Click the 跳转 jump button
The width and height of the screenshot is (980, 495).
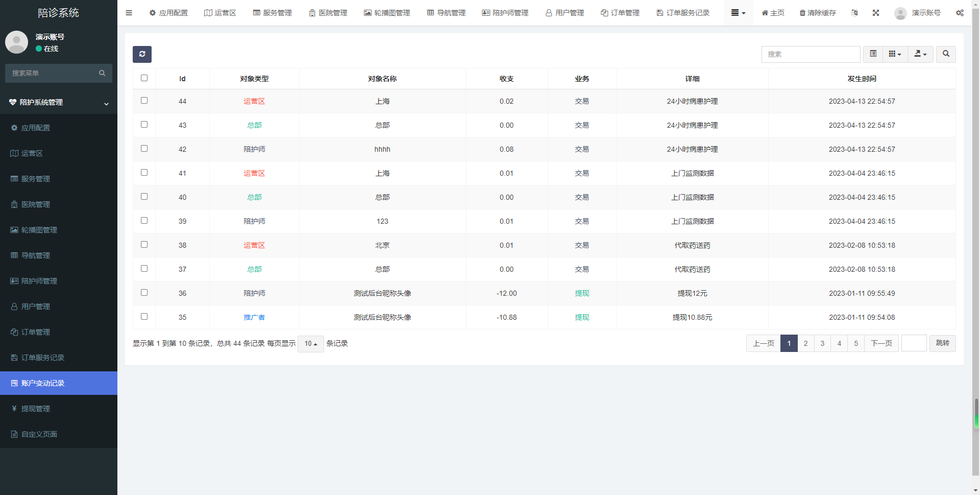[x=943, y=343]
